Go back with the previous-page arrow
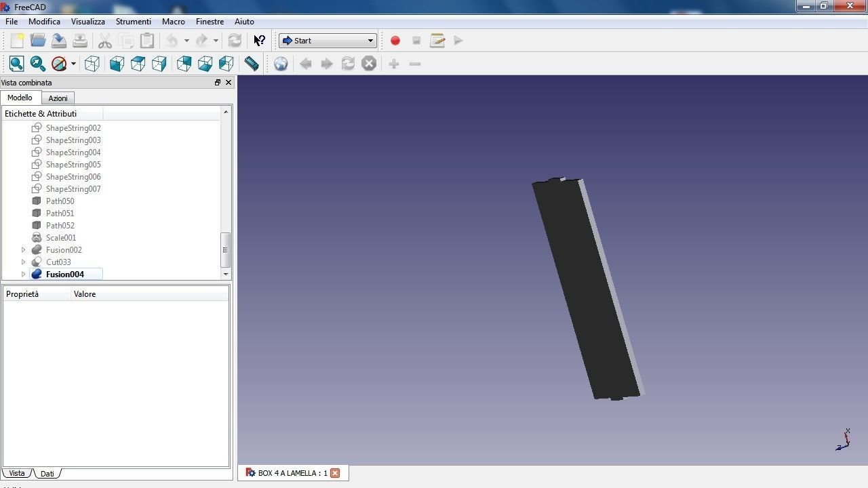The width and height of the screenshot is (868, 488). point(306,64)
